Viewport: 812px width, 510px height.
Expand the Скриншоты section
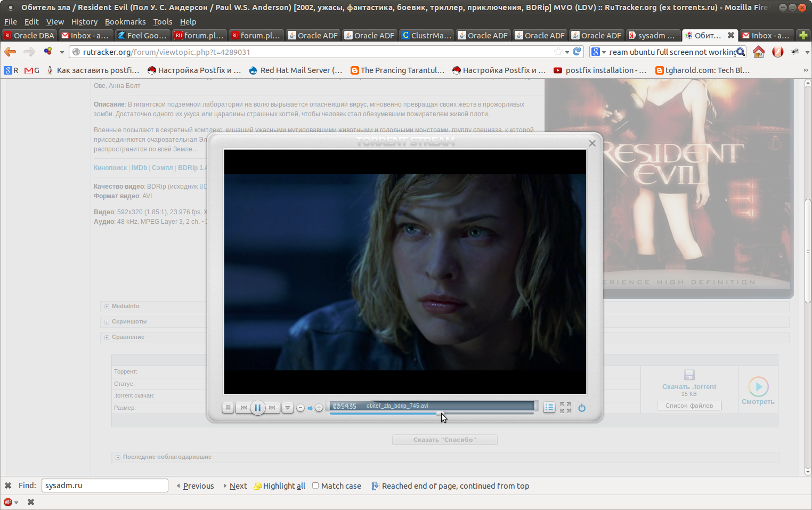129,321
